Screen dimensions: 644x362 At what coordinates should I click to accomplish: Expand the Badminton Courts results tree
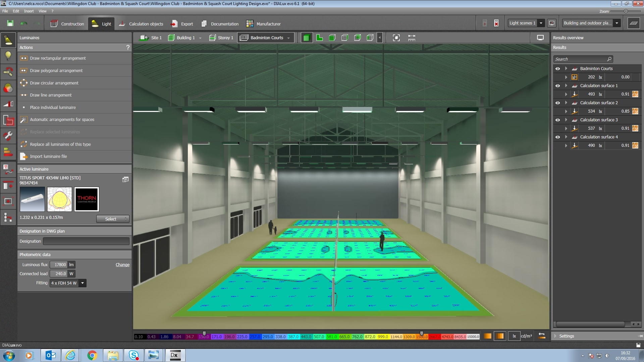coord(565,68)
